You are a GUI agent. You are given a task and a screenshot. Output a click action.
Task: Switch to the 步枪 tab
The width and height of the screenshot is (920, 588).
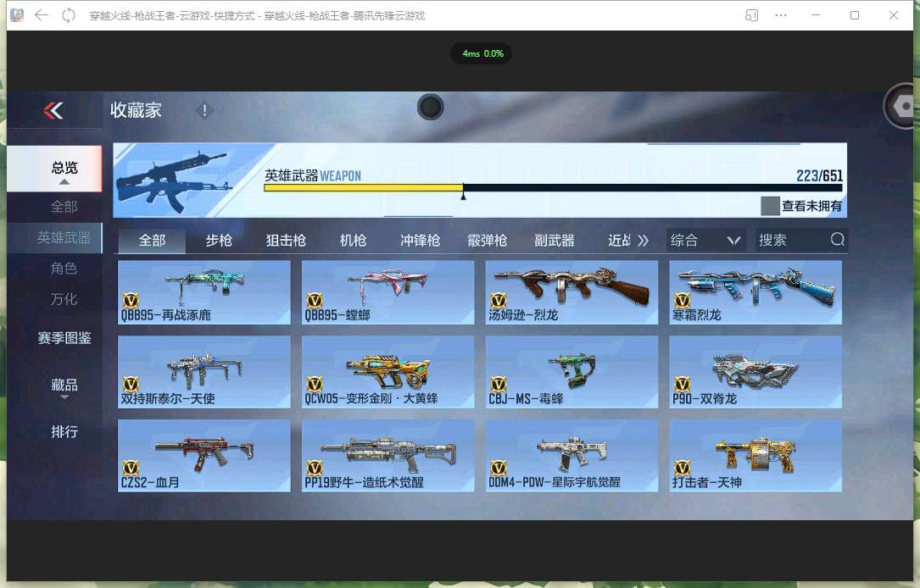[x=219, y=241]
